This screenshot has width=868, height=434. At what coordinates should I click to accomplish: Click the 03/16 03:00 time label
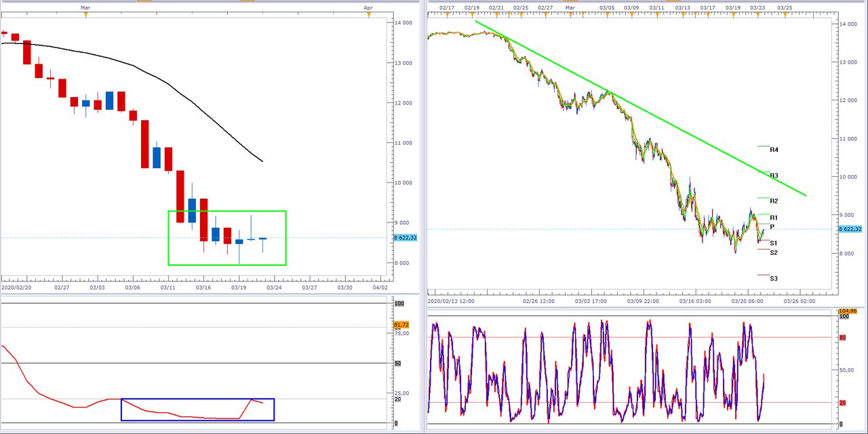[x=695, y=300]
